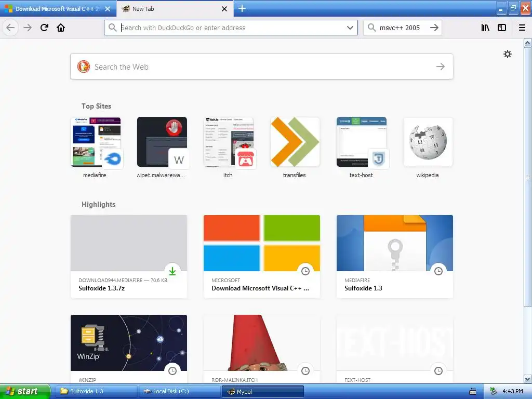532x399 pixels.
Task: Click history clock icon on Sulfoxide 1.3 card
Action: [438, 271]
